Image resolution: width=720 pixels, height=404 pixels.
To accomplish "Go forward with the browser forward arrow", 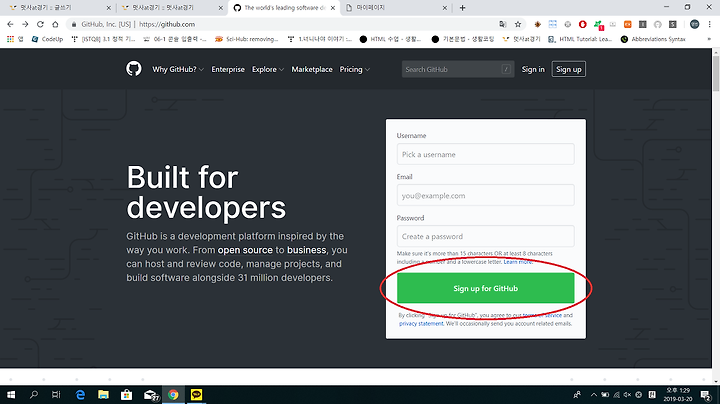I will pyautogui.click(x=25, y=24).
